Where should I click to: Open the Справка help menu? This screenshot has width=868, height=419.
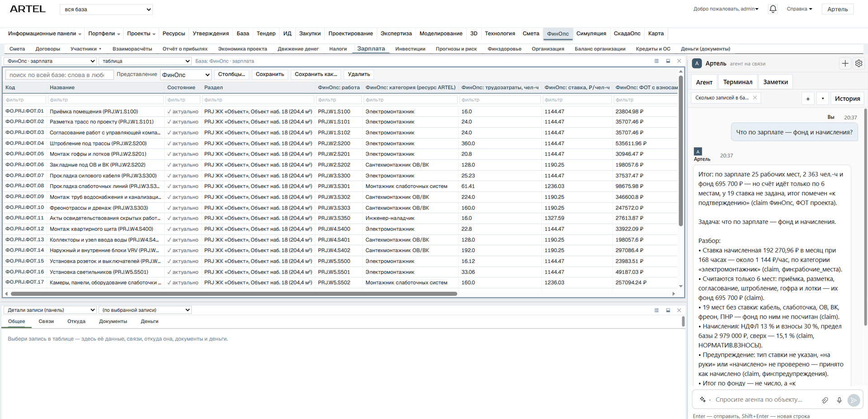(x=799, y=9)
